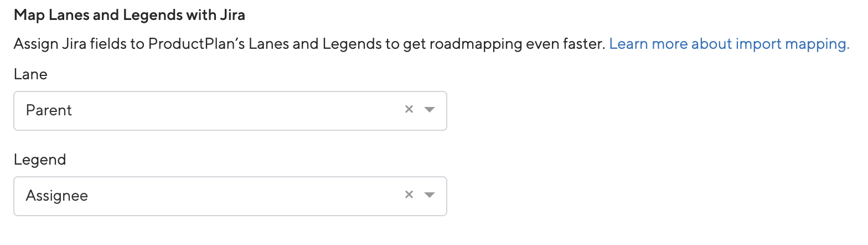Screen dimensions: 868x245
Task: Click the Legend dropdown arrow icon
Action: pyautogui.click(x=429, y=195)
